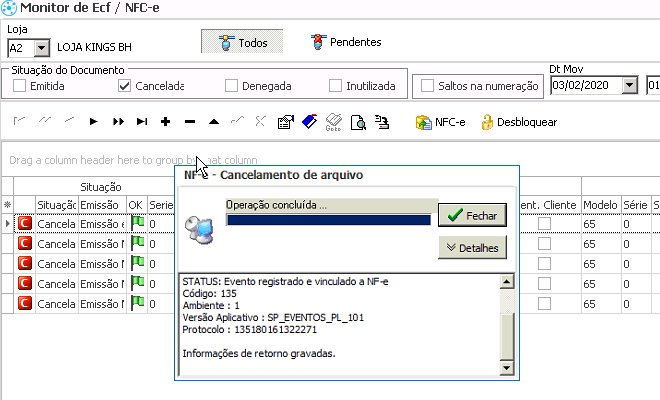Tick the Denegada checkbox

[232, 86]
